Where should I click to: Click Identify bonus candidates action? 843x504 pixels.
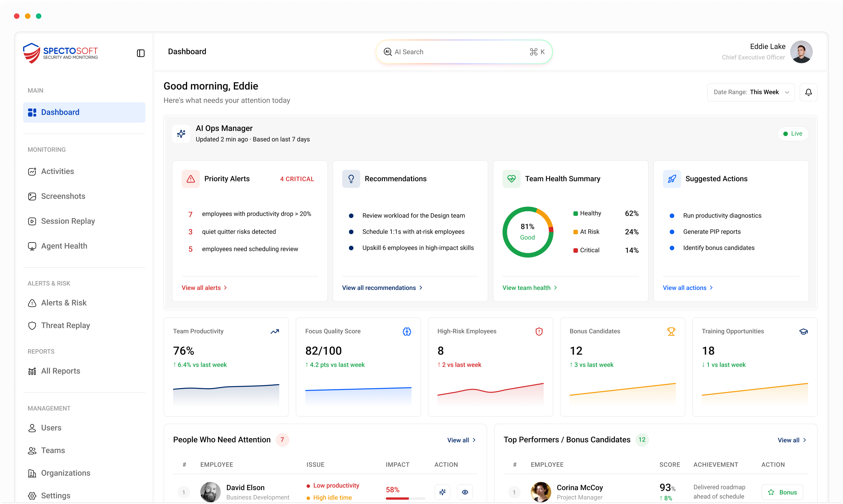[x=719, y=248]
